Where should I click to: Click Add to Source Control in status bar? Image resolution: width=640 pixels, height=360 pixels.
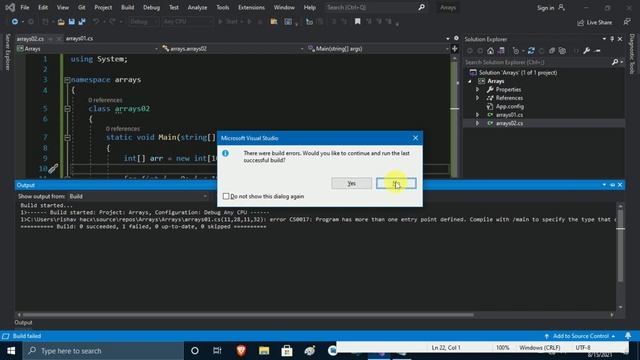[580, 336]
